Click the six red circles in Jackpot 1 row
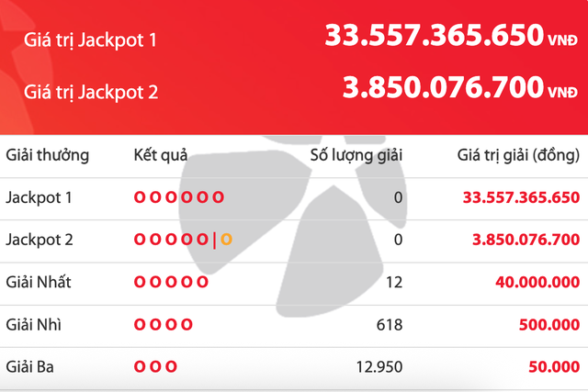 click(x=178, y=197)
